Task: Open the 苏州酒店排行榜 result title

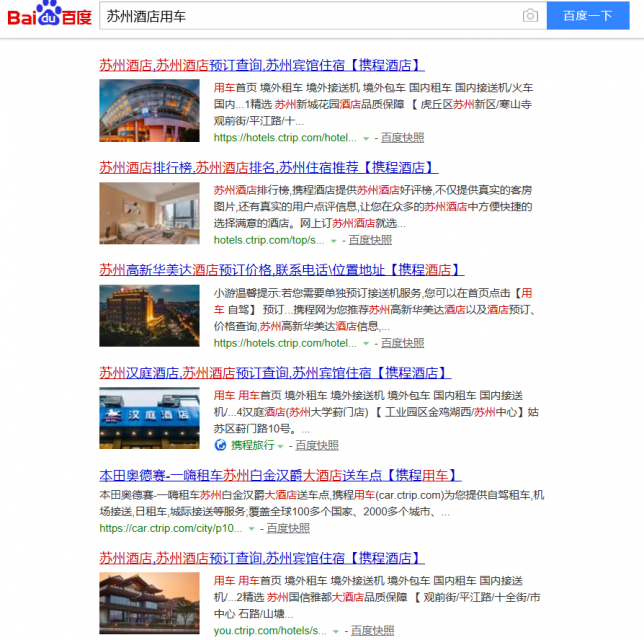Action: click(268, 167)
